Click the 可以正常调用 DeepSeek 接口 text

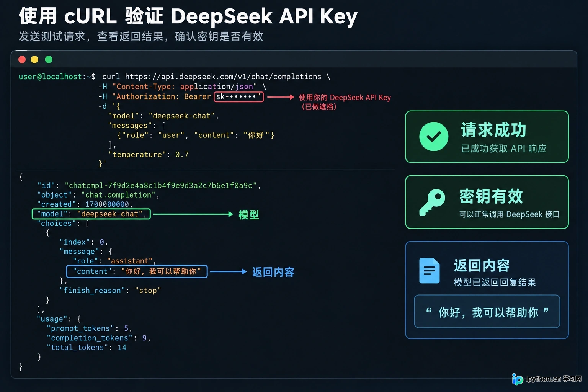click(510, 214)
